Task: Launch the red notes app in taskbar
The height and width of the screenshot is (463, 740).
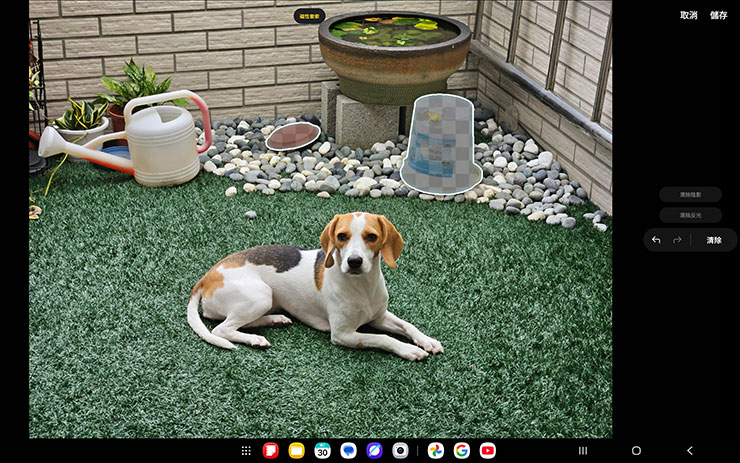Action: [x=270, y=451]
